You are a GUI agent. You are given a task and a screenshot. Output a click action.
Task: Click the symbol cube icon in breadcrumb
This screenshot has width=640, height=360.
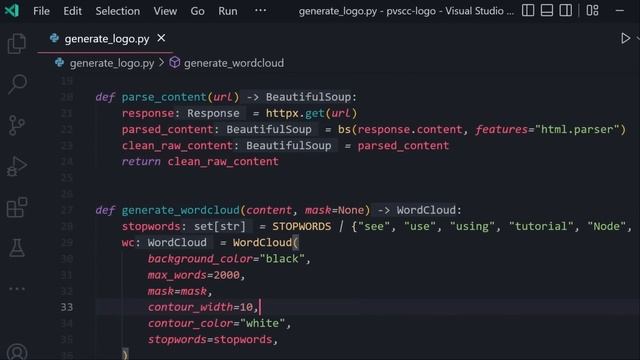pos(175,62)
